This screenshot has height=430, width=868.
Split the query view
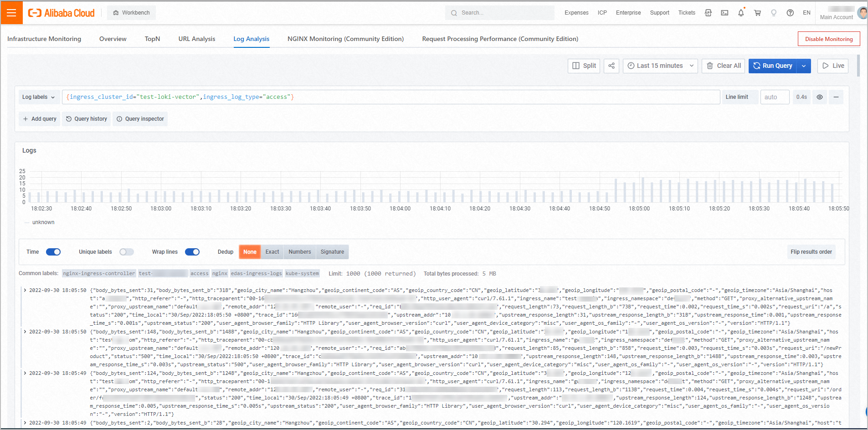point(584,66)
